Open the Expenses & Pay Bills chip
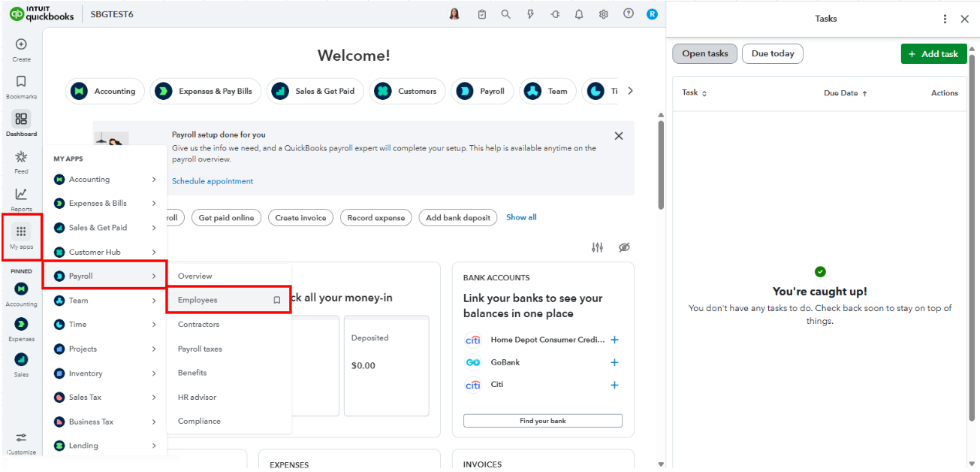This screenshot has width=980, height=472. coord(206,92)
